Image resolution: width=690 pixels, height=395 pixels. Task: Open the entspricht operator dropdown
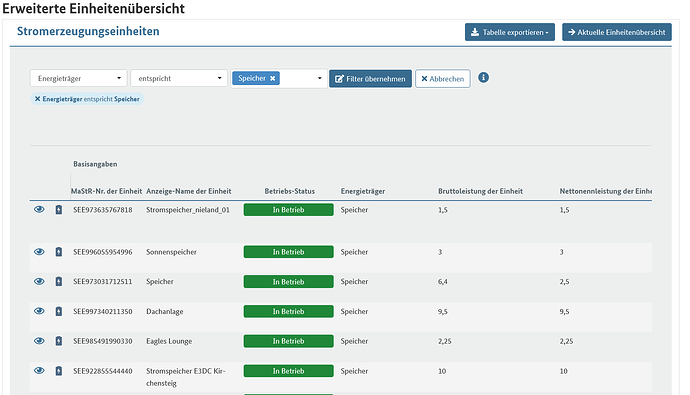(x=179, y=78)
